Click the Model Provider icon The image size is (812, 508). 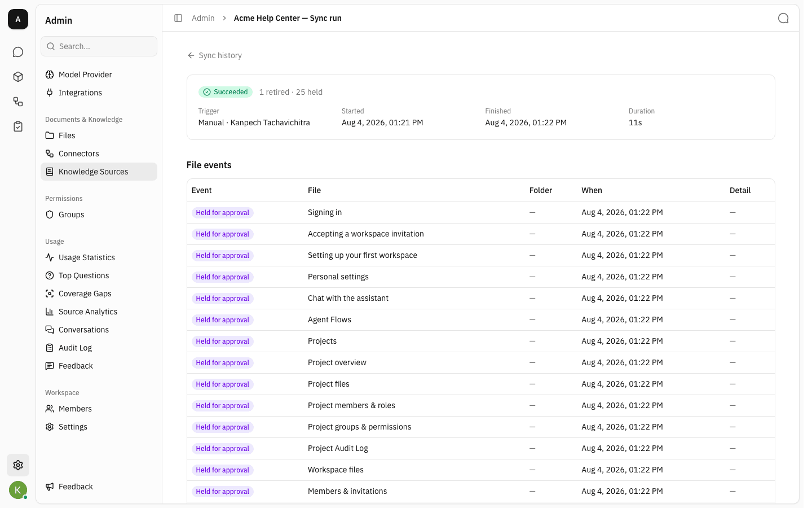[x=50, y=75]
